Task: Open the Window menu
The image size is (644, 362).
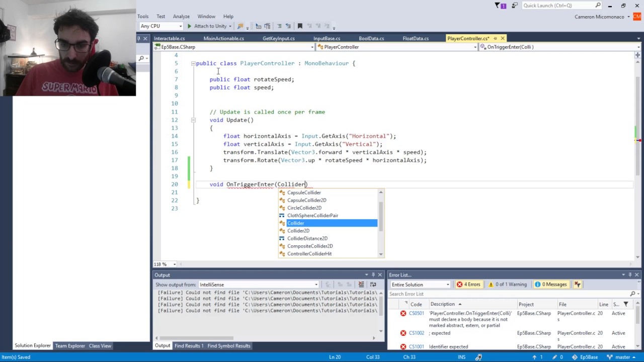Action: [206, 17]
